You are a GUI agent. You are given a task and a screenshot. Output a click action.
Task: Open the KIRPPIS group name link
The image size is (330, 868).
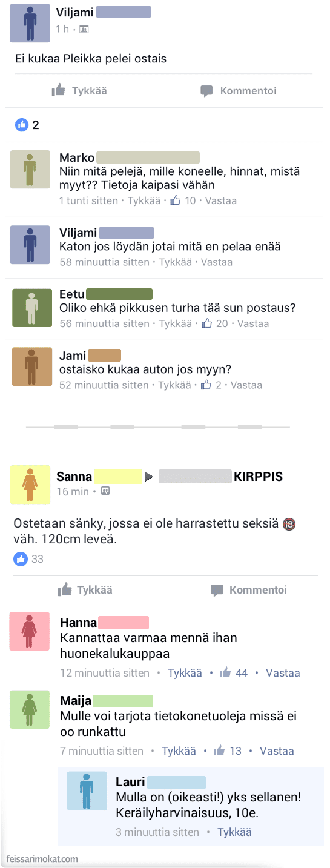click(x=259, y=477)
